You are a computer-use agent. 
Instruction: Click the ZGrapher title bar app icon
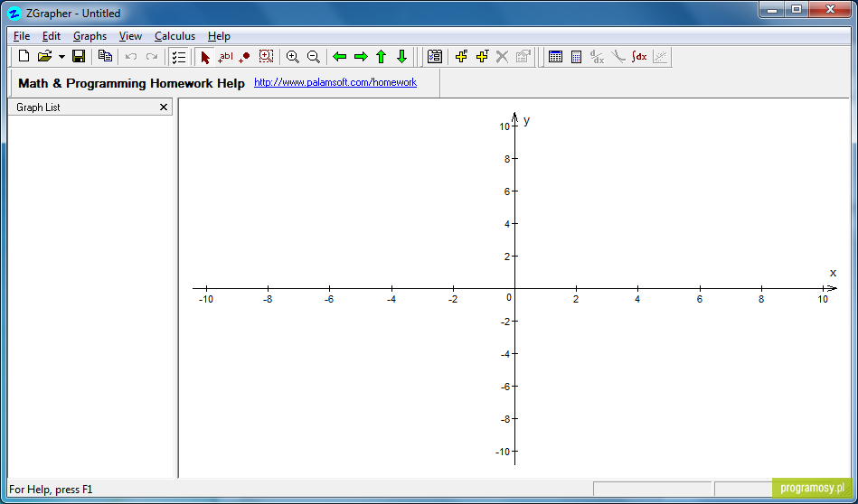[x=15, y=14]
